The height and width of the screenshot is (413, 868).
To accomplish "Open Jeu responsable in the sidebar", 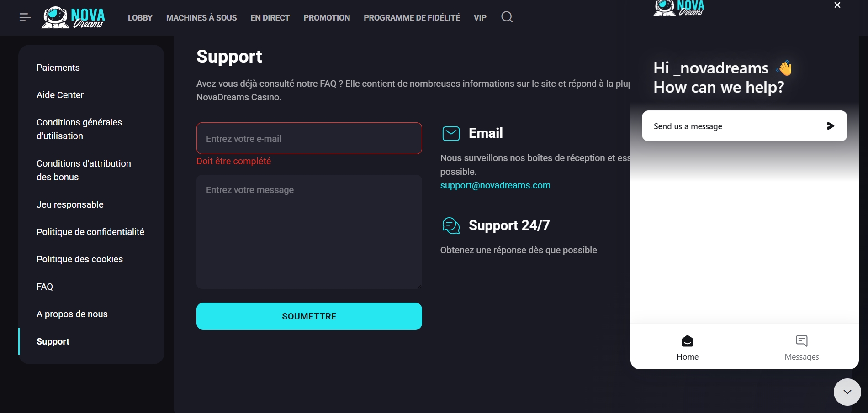I will [x=70, y=204].
